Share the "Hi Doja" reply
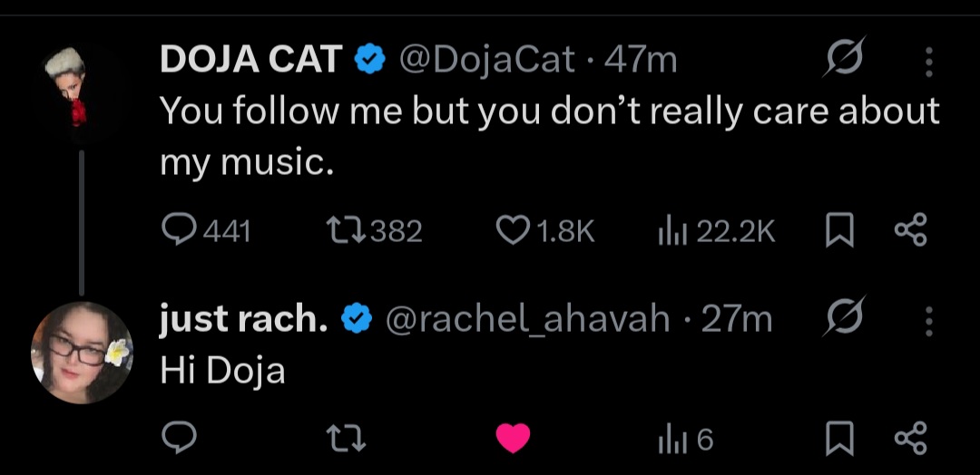Image resolution: width=980 pixels, height=475 pixels. pyautogui.click(x=910, y=440)
